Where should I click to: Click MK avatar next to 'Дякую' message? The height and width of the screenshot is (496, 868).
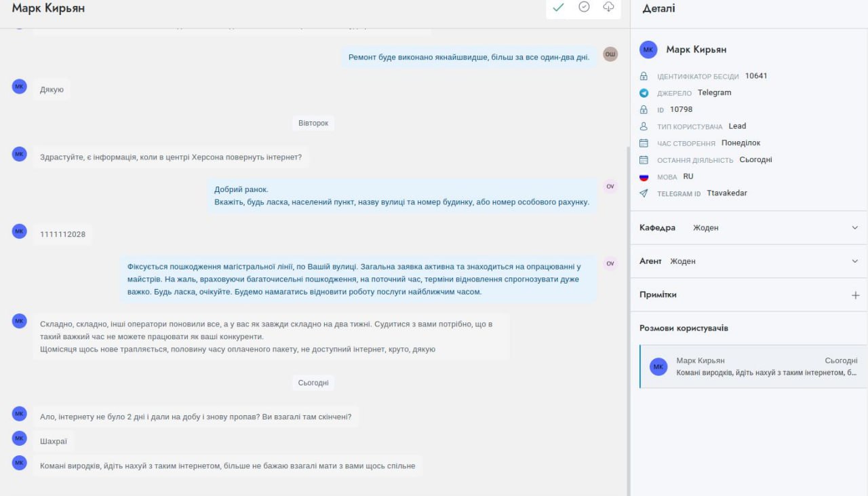[20, 86]
